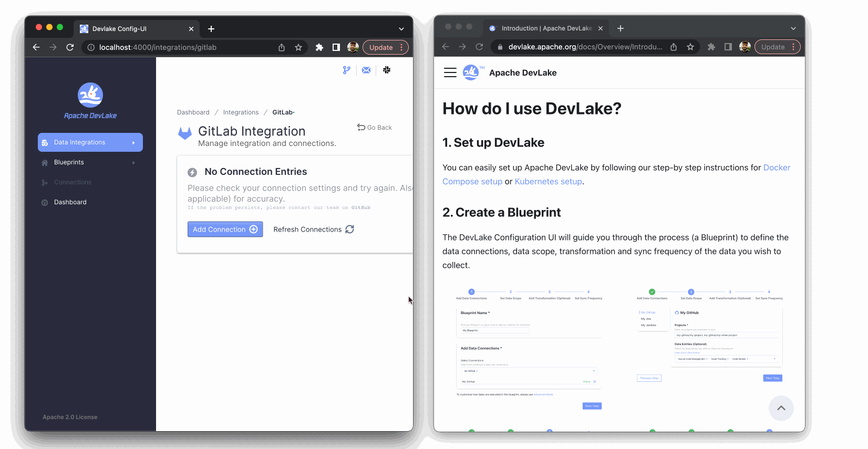Open Kubernetes setup link
Viewport: 868px width, 449px height.
(549, 181)
